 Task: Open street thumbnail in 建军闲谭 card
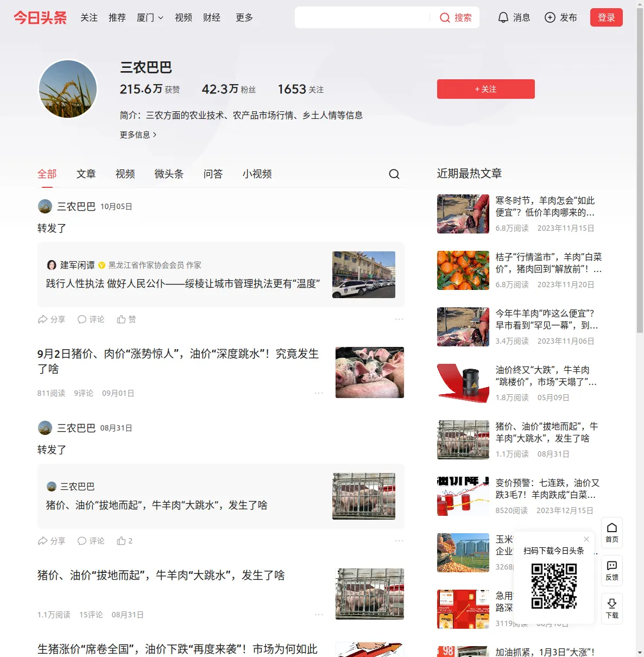(364, 275)
